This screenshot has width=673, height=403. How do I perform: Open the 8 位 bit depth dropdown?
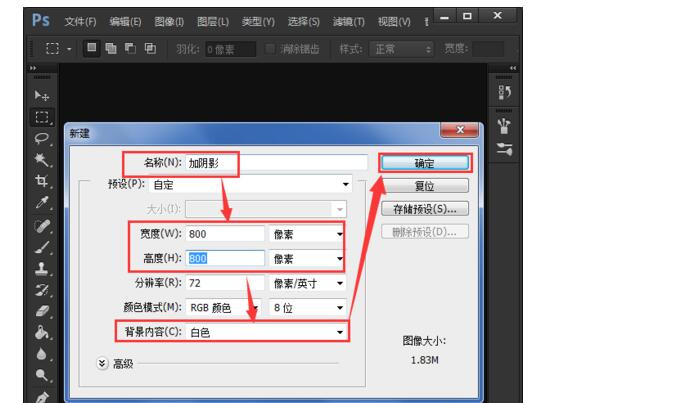(307, 308)
